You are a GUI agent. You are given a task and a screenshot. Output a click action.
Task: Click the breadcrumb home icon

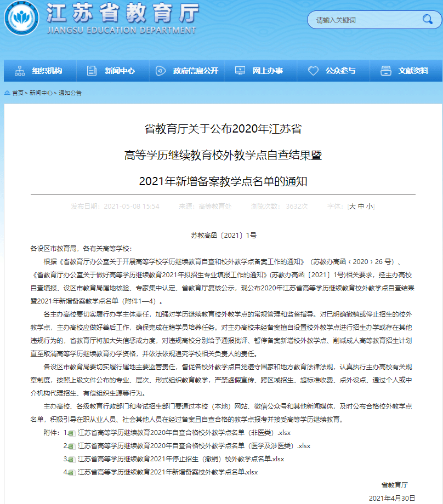coord(7,93)
